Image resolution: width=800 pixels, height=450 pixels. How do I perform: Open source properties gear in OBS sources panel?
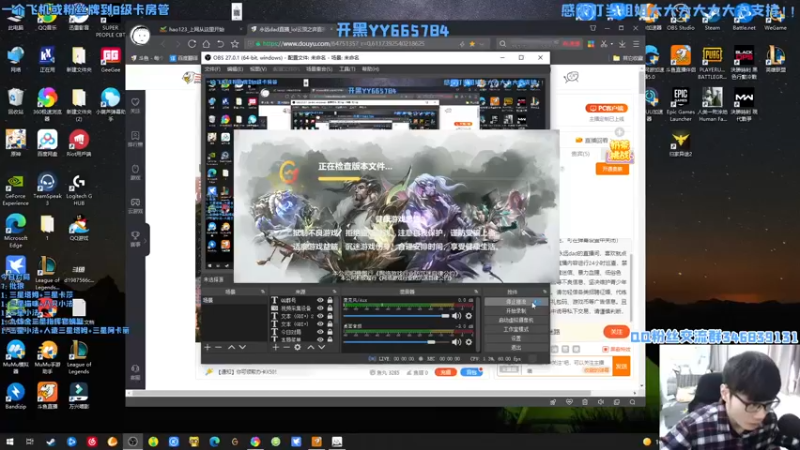[x=297, y=347]
